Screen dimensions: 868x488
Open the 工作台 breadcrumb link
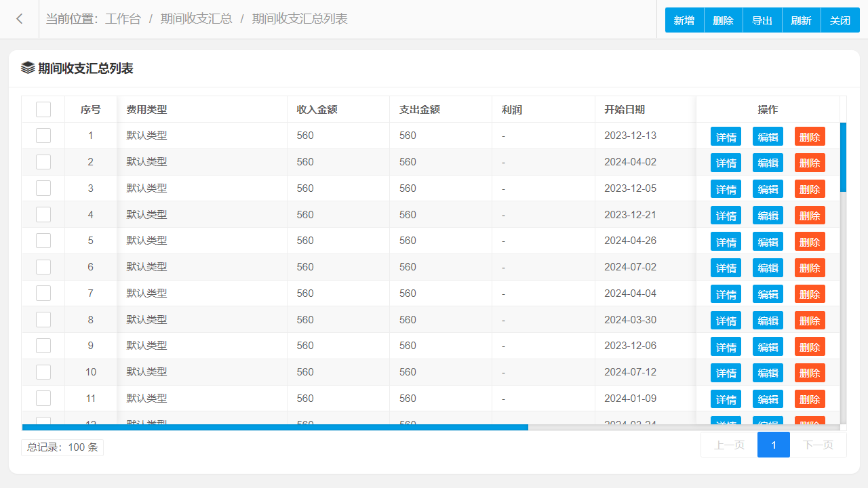tap(123, 19)
